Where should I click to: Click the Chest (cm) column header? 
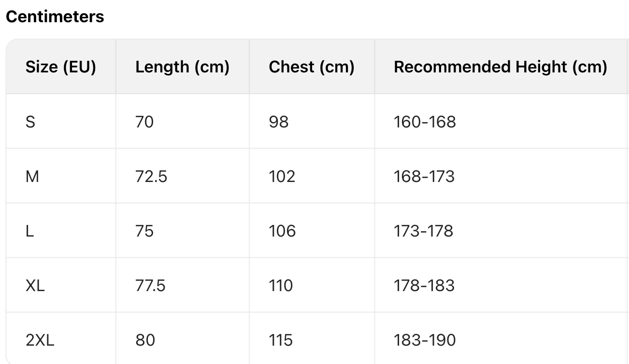pos(312,67)
